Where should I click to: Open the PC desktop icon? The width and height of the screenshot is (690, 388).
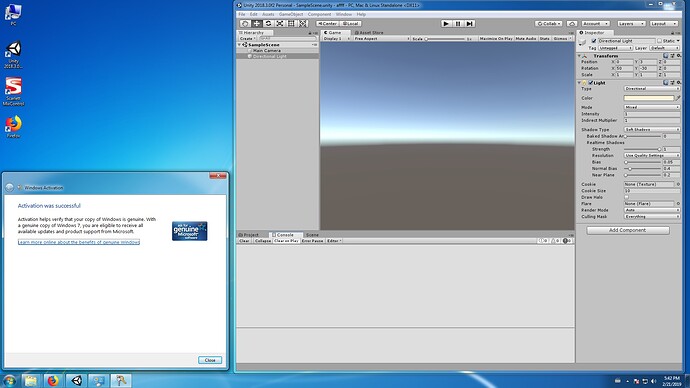point(13,15)
